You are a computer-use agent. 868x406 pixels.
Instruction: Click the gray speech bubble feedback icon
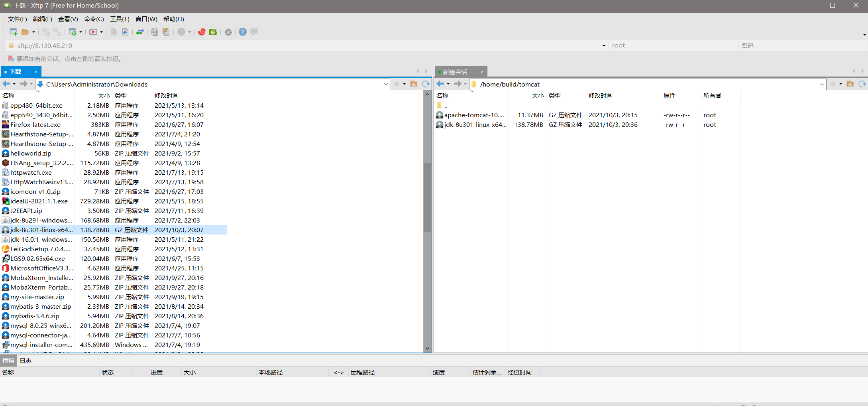click(x=254, y=32)
